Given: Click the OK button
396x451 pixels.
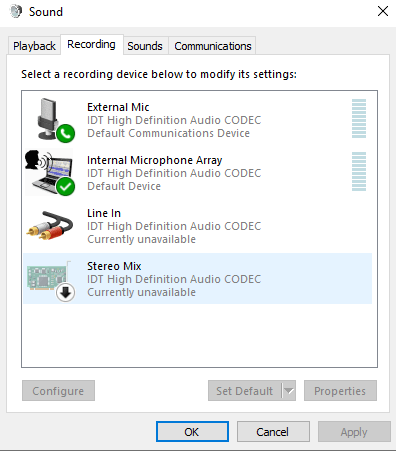Looking at the screenshot, I should 192,432.
